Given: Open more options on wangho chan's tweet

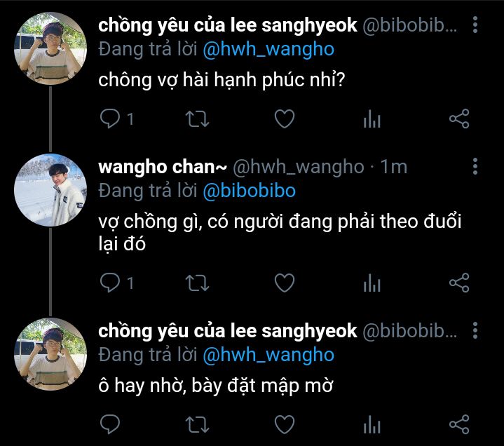Looking at the screenshot, I should [x=475, y=166].
